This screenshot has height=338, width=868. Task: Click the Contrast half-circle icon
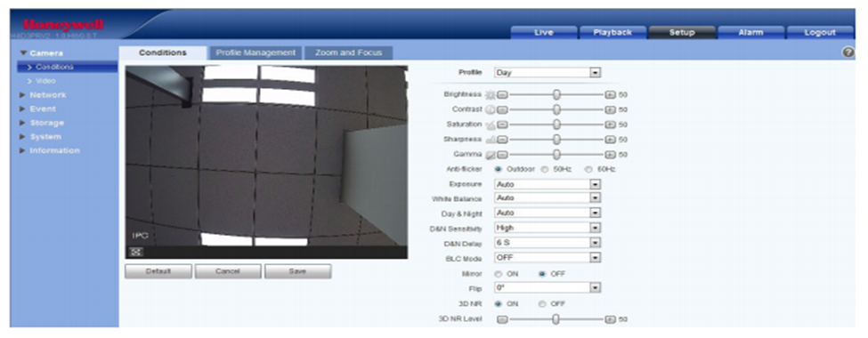click(x=490, y=109)
